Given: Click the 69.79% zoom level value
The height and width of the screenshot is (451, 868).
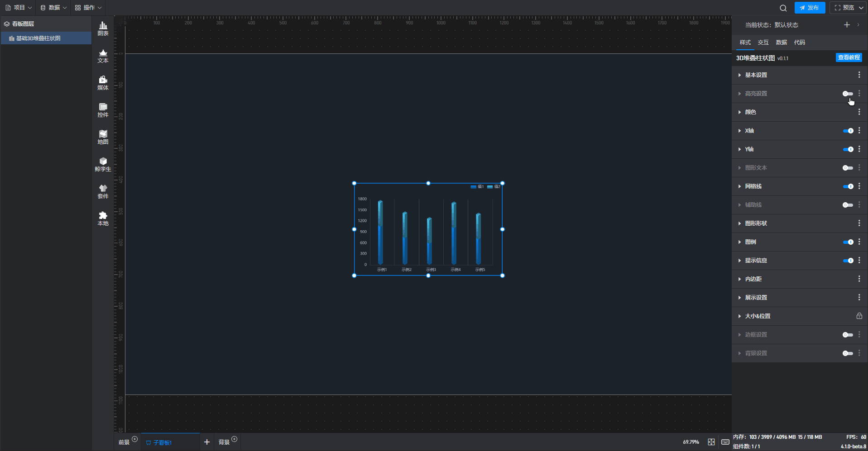Looking at the screenshot, I should (x=691, y=442).
